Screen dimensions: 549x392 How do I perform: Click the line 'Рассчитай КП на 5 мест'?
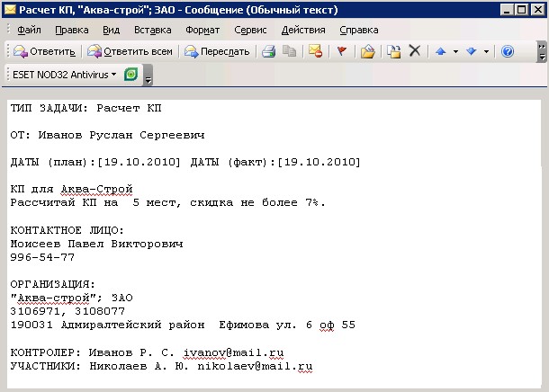[x=95, y=203]
